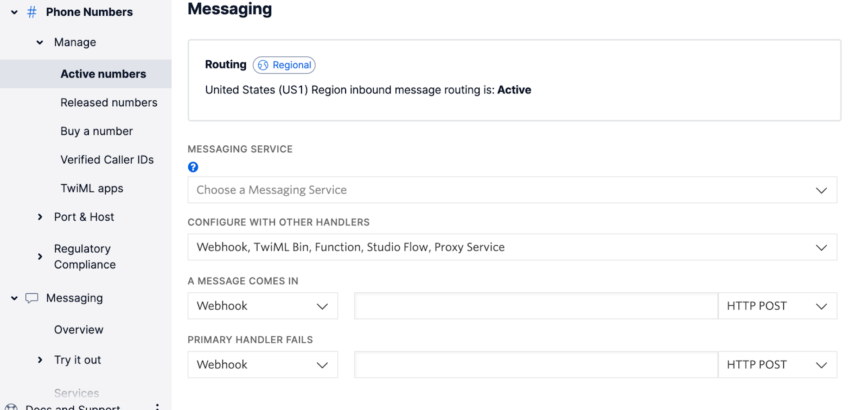Click the message comes in webhook URL field
868x410 pixels.
pos(536,306)
